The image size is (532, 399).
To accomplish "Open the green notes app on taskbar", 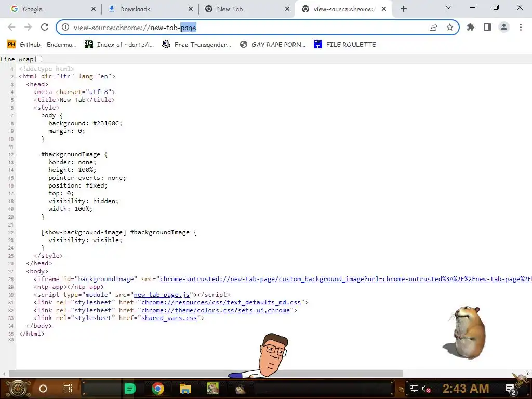I will [x=130, y=389].
